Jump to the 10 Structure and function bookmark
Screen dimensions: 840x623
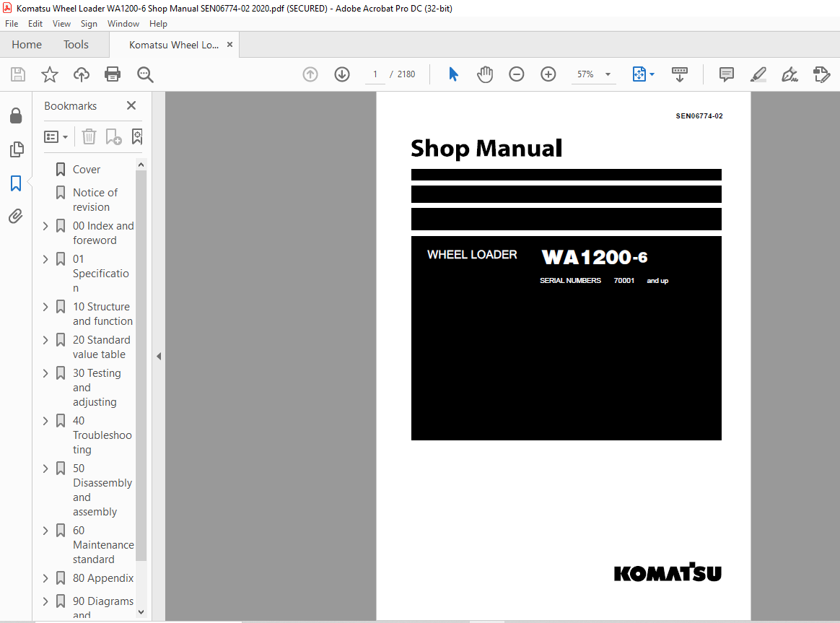click(102, 314)
